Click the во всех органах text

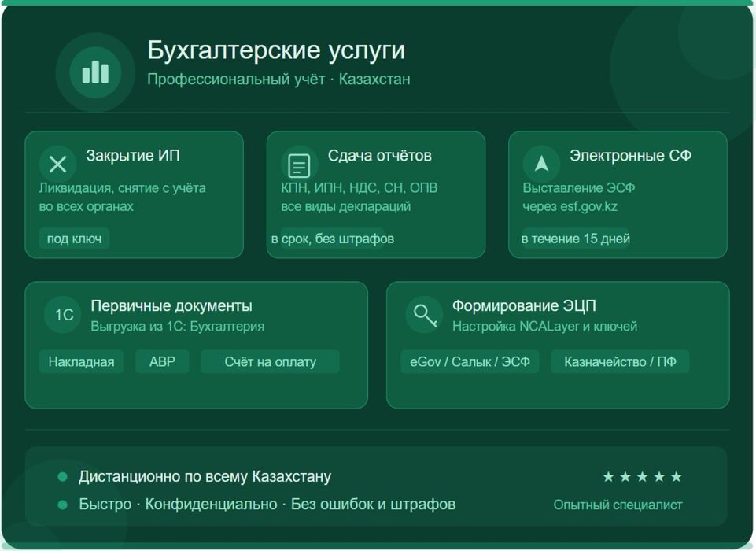click(87, 206)
